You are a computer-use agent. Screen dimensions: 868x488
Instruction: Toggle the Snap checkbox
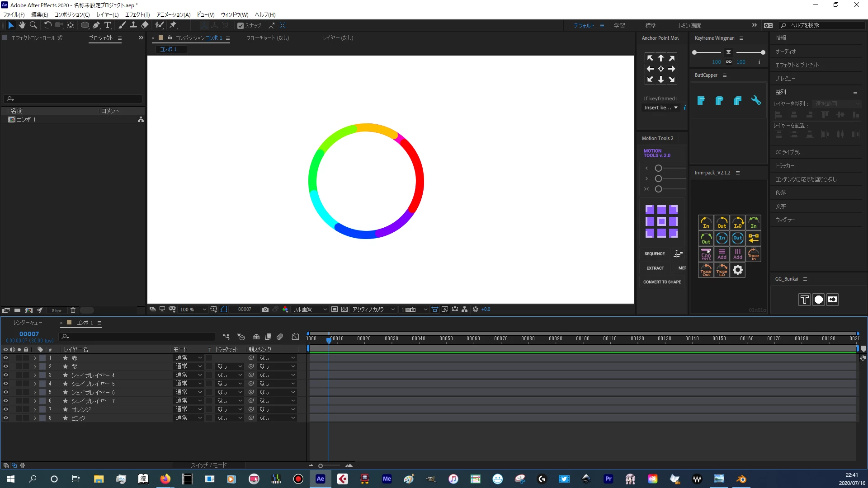[241, 26]
